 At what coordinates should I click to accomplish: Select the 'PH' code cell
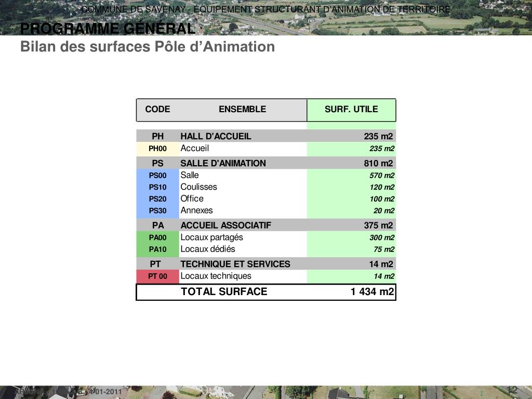[157, 137]
